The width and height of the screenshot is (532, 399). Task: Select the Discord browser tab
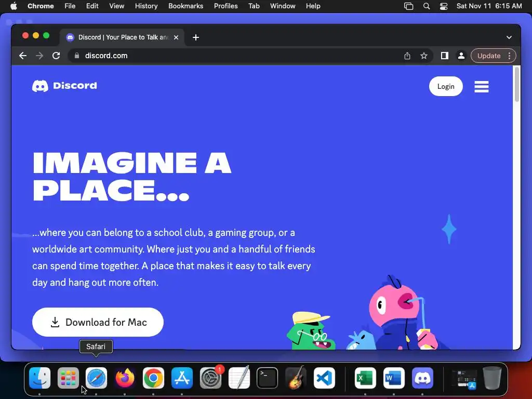[x=122, y=37]
